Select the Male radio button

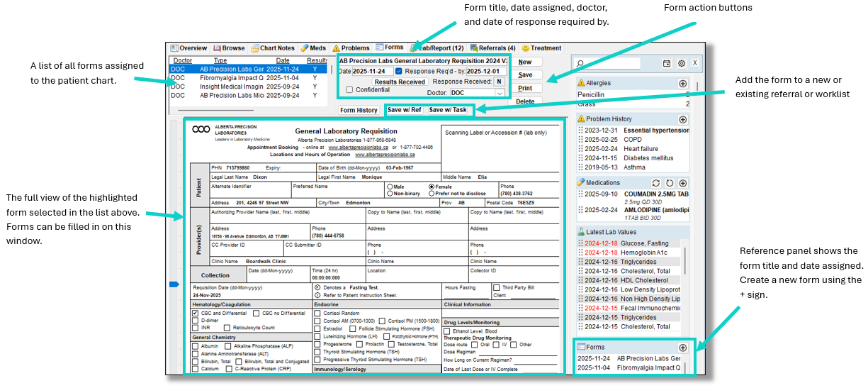pos(390,187)
